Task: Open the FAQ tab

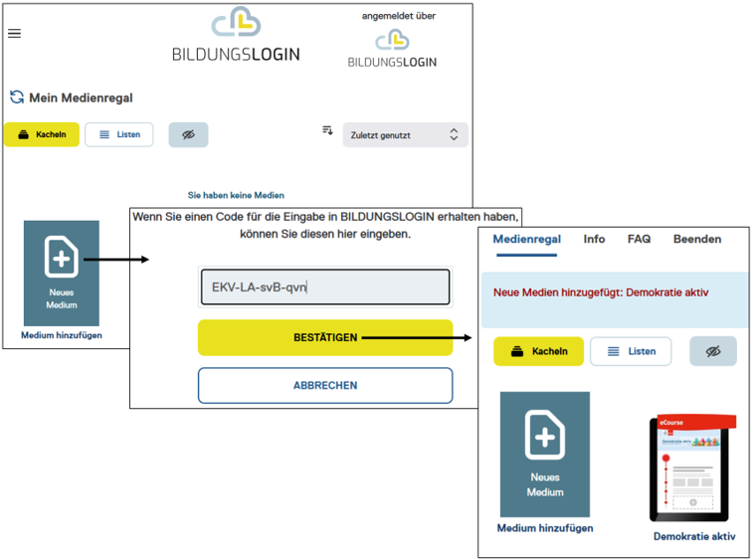Action: click(x=639, y=240)
